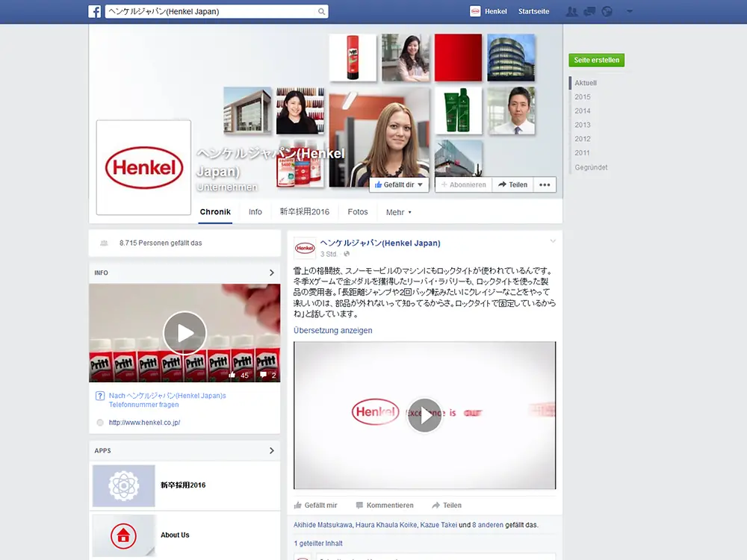
Task: Jump to Aktuell in timeline
Action: (x=586, y=83)
